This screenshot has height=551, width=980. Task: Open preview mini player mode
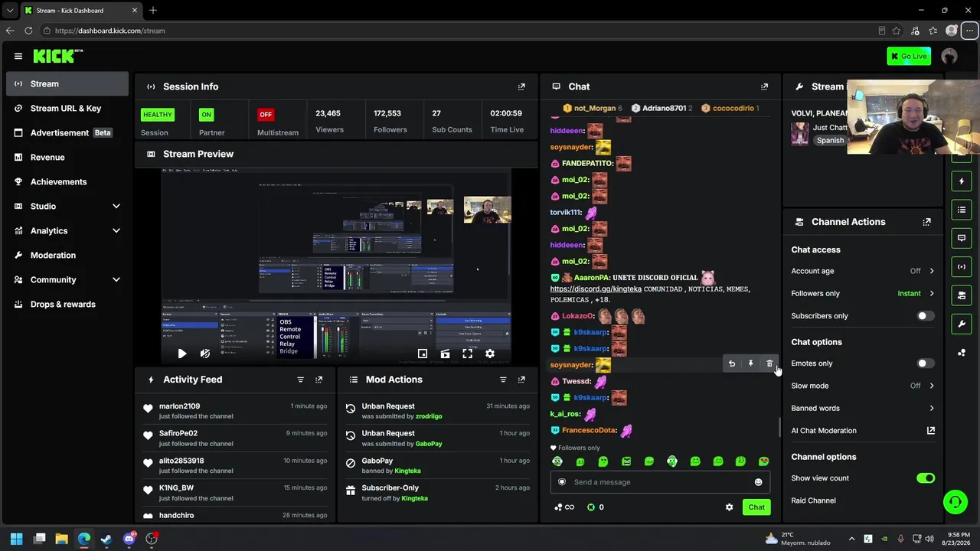pyautogui.click(x=423, y=354)
